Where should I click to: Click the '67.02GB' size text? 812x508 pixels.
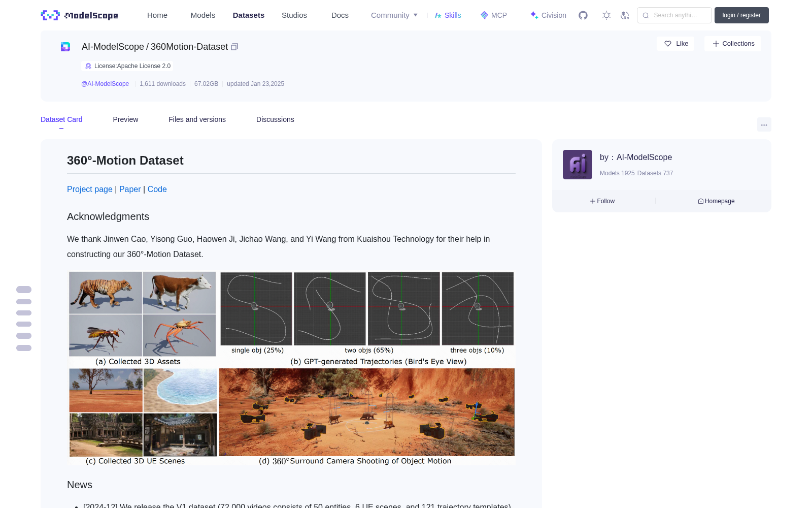click(206, 84)
